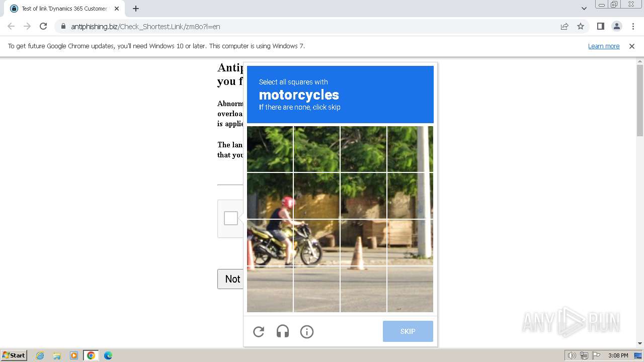Switch to audio challenge headphones icon
The image size is (644, 362).
(283, 332)
